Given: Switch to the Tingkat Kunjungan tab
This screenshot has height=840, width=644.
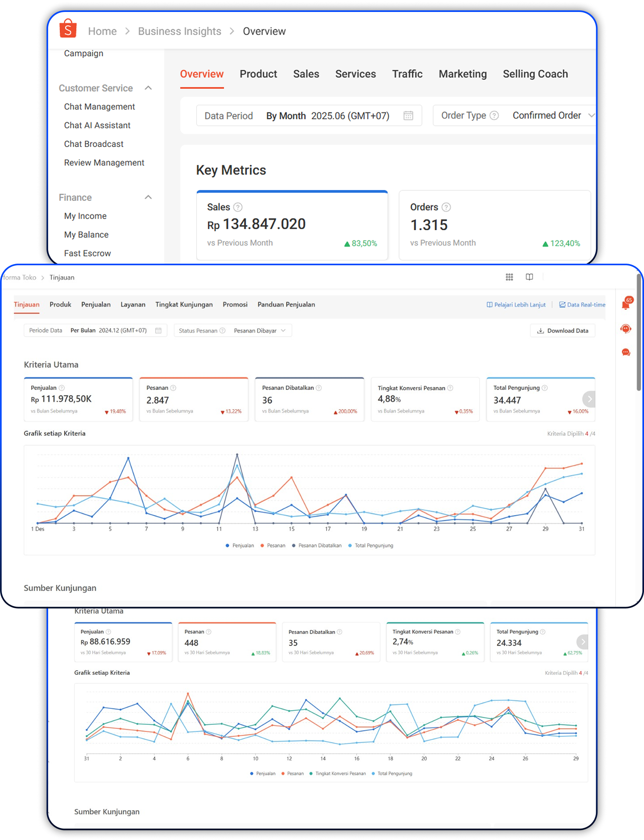Looking at the screenshot, I should [x=184, y=305].
